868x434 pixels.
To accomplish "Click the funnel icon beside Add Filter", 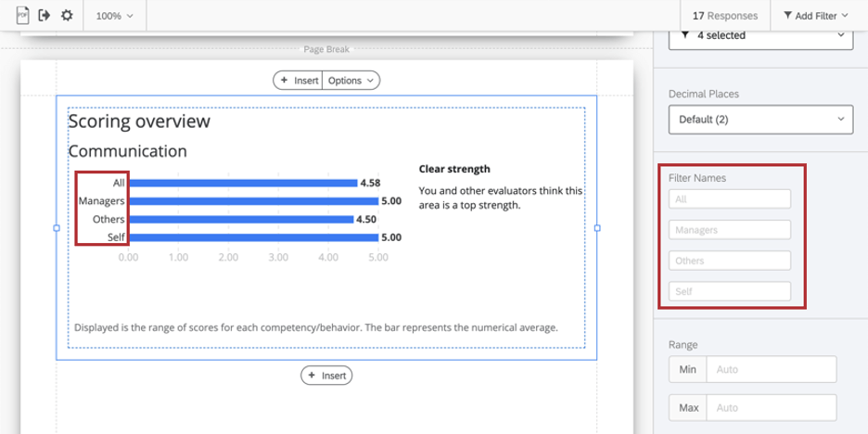I will pos(788,16).
